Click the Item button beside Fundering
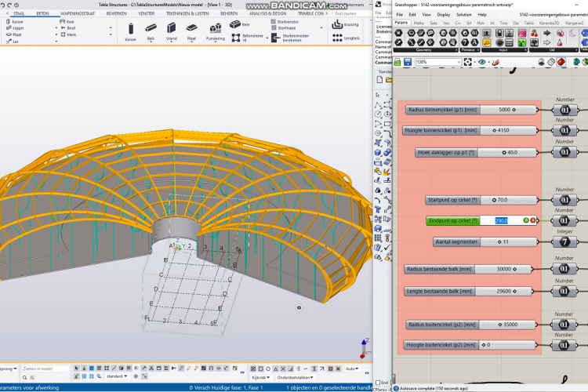 coord(239,24)
